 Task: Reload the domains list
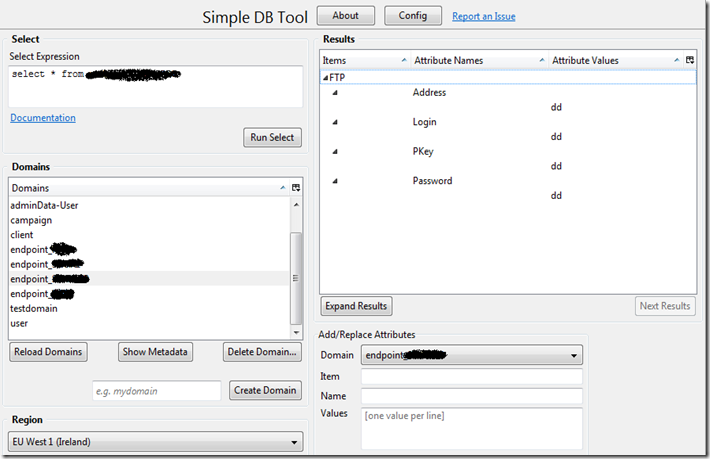[48, 352]
